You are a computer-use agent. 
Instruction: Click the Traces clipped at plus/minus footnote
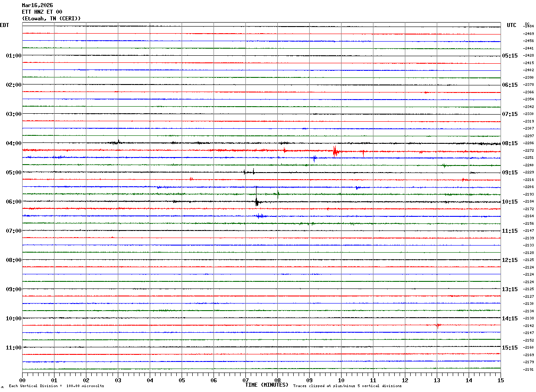click(347, 386)
